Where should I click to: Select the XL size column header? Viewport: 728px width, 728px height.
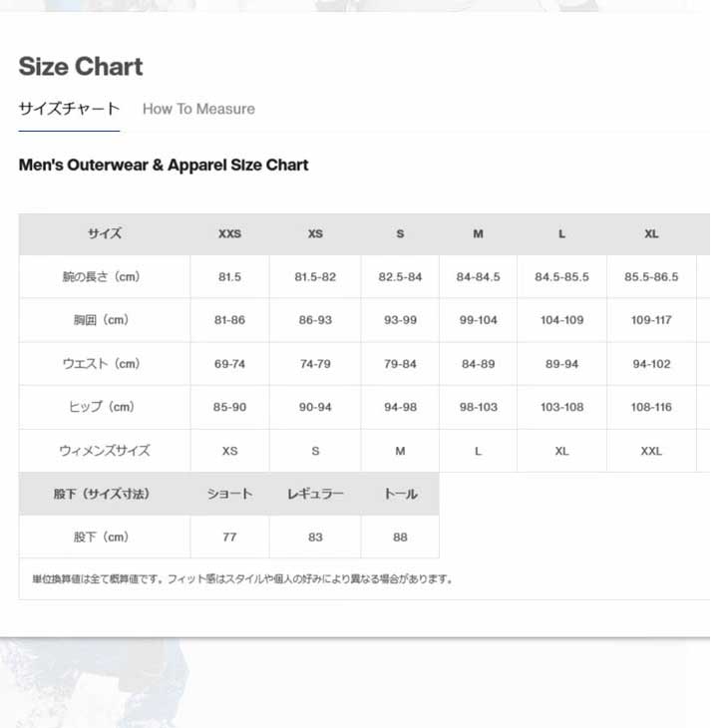[x=651, y=234]
